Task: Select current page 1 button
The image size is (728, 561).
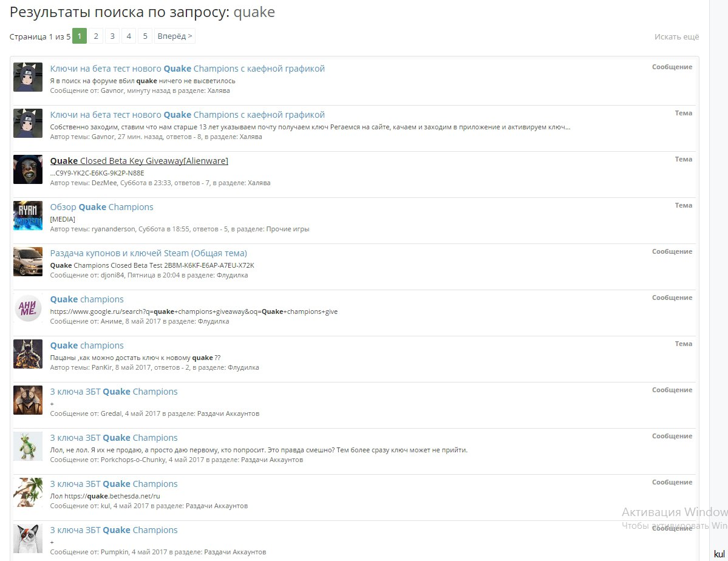Action: (80, 36)
